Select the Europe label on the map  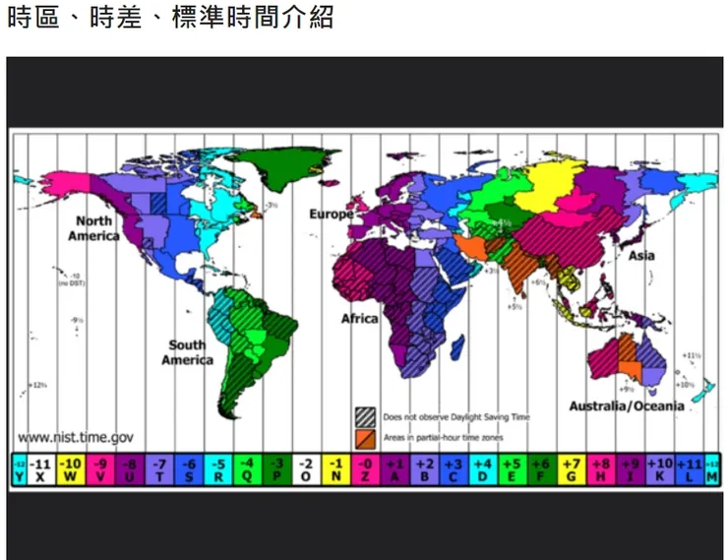332,215
